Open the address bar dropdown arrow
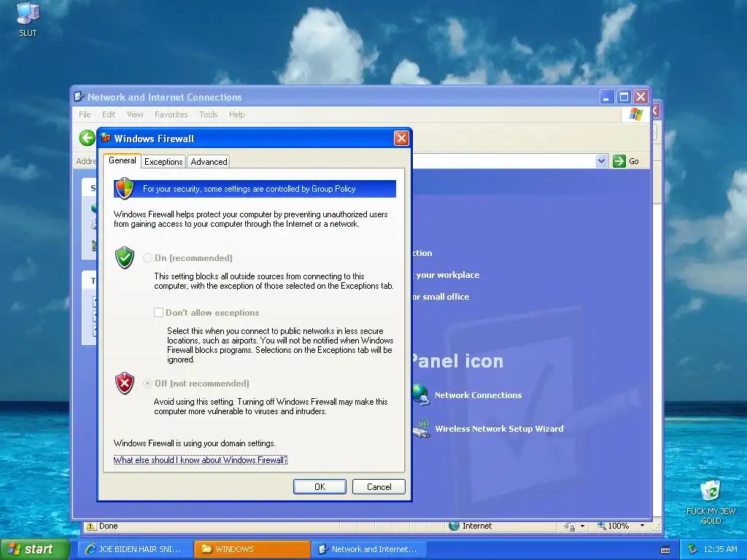This screenshot has height=560, width=747. (x=601, y=161)
